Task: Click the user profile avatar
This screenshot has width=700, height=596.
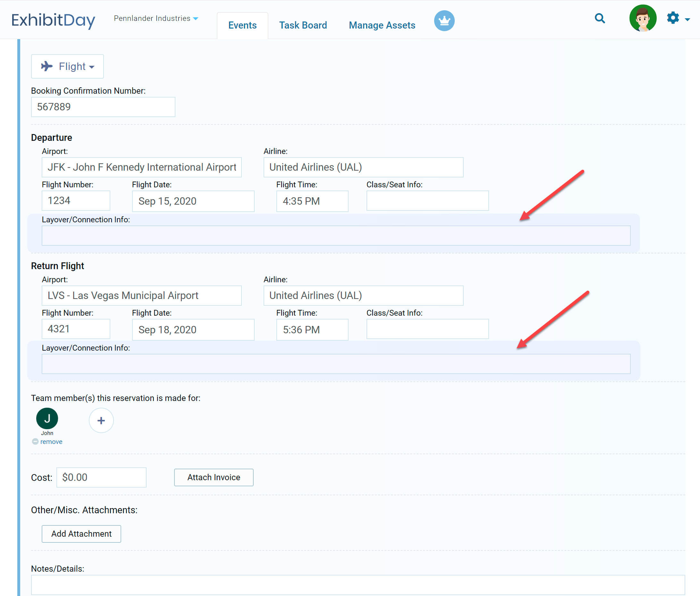Action: [x=643, y=18]
